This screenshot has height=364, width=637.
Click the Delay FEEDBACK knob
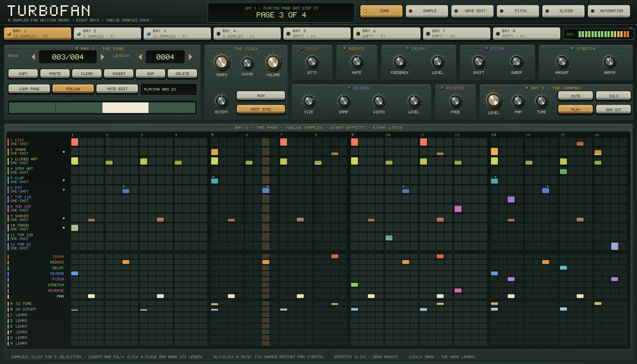pyautogui.click(x=399, y=61)
